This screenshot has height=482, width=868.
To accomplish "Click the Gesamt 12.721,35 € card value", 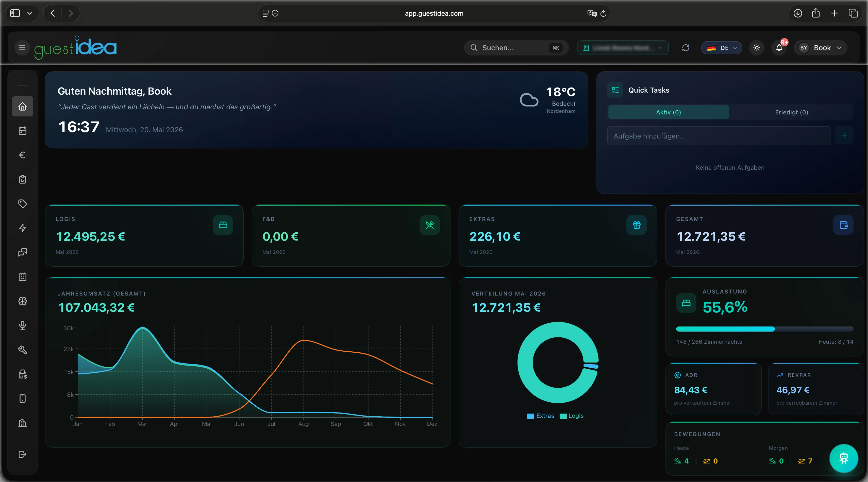I will pos(711,236).
